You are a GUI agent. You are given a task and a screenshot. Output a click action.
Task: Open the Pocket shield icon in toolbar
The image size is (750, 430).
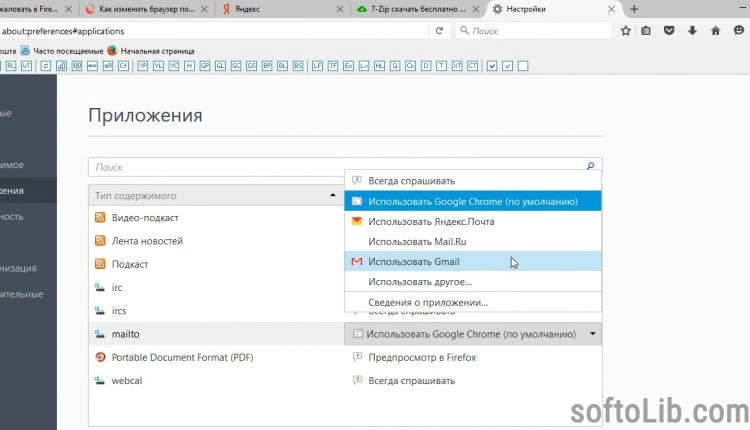670,31
